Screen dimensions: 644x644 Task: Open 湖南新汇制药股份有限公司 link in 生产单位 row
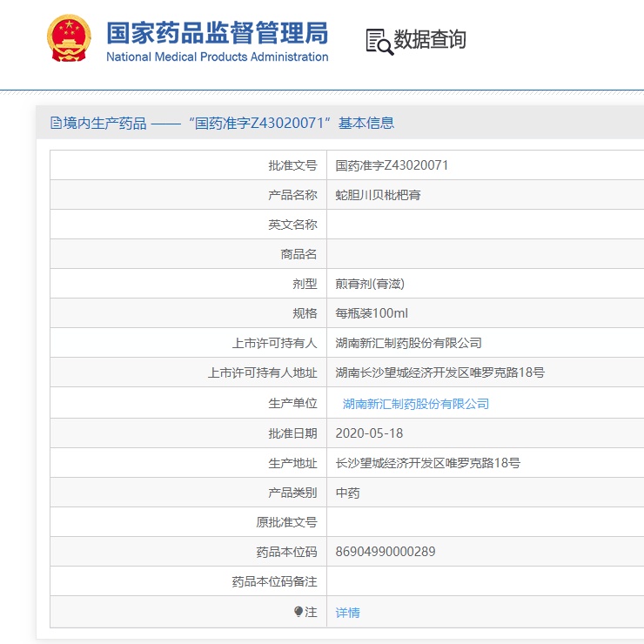416,404
